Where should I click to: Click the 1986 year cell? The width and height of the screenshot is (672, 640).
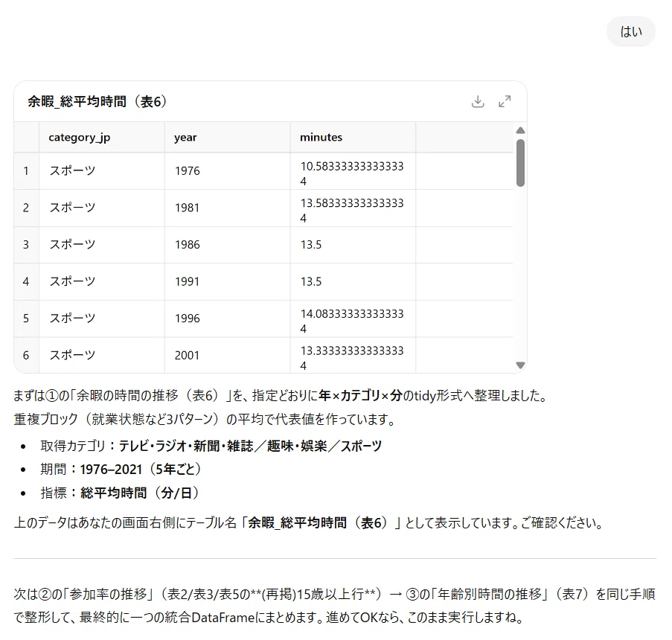tap(227, 245)
